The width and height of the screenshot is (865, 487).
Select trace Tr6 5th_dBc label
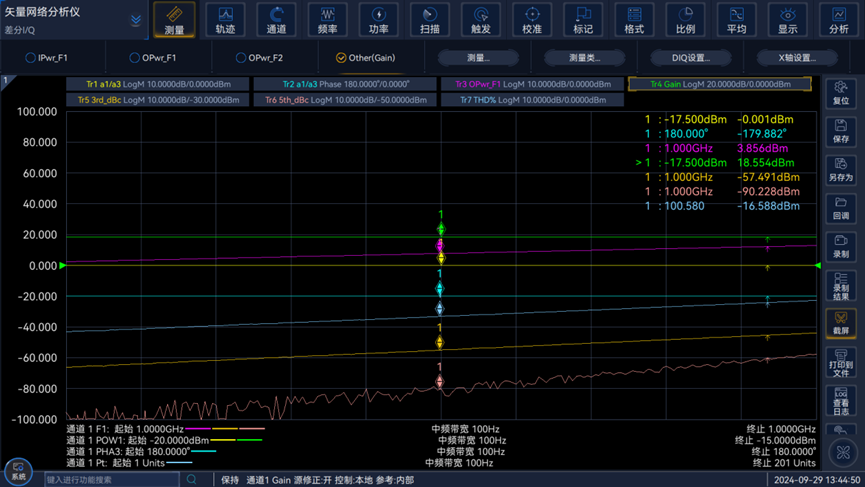(345, 100)
